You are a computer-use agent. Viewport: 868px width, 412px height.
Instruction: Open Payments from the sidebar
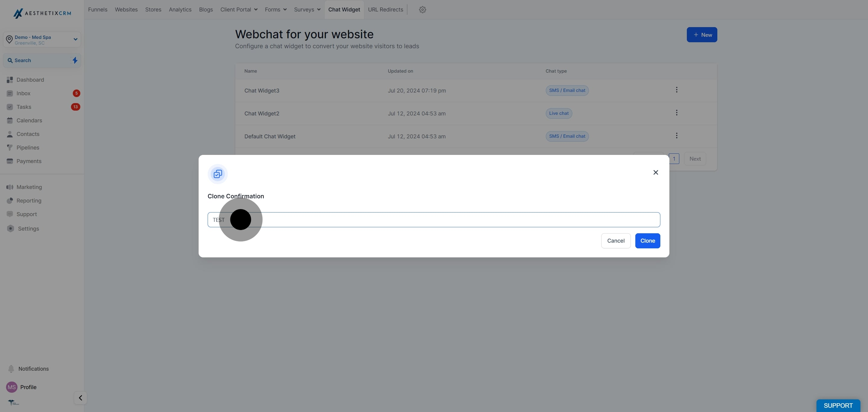(29, 161)
